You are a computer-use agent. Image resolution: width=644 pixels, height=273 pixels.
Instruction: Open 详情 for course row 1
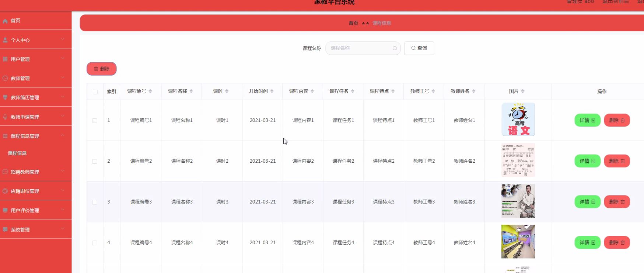[x=588, y=120]
